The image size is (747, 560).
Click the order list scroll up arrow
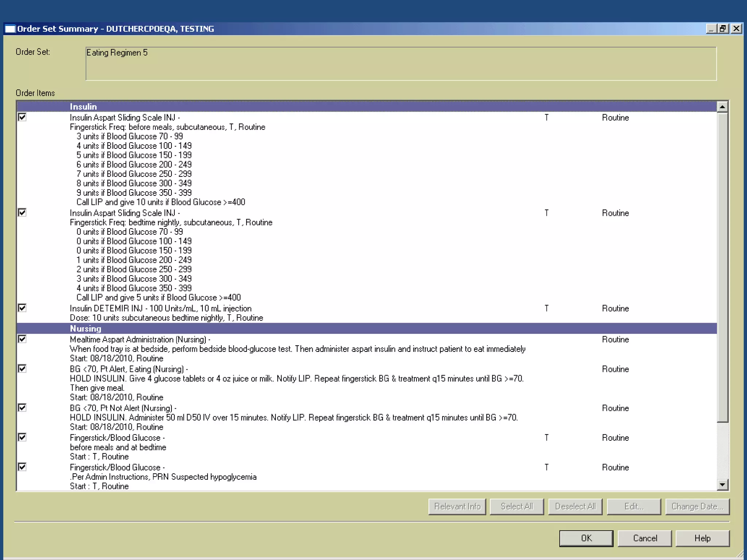(x=722, y=106)
